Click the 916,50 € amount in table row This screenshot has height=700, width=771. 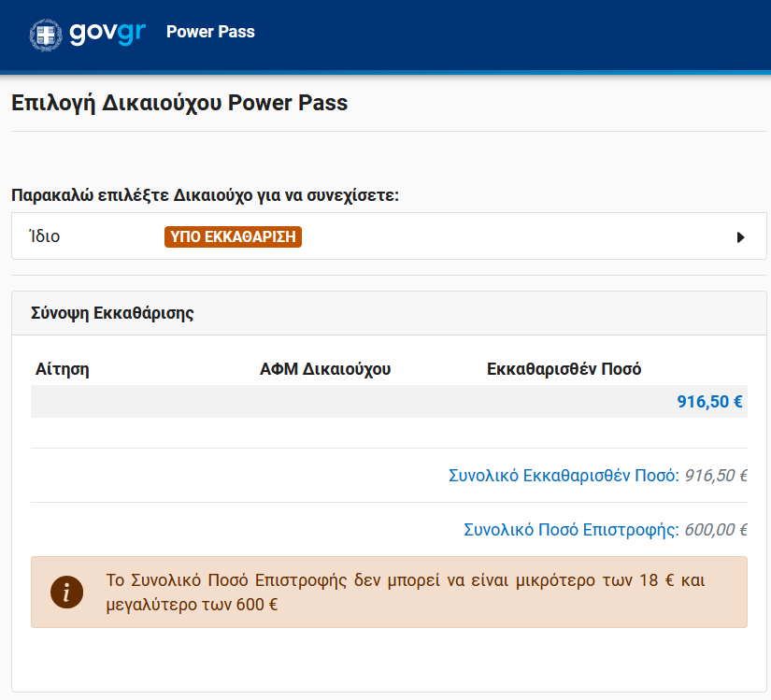click(x=709, y=402)
